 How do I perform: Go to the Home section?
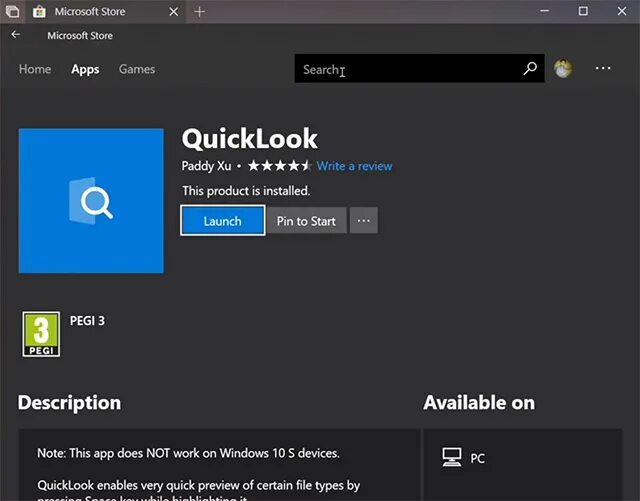click(35, 69)
